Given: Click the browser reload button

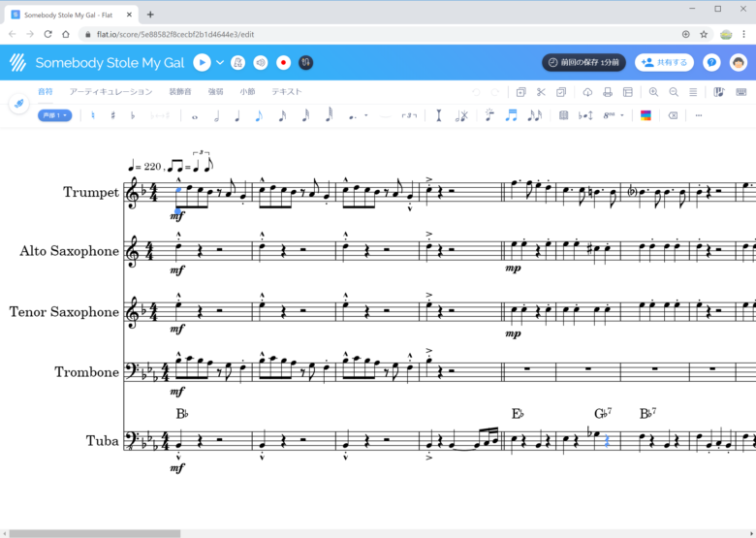Looking at the screenshot, I should (x=47, y=34).
